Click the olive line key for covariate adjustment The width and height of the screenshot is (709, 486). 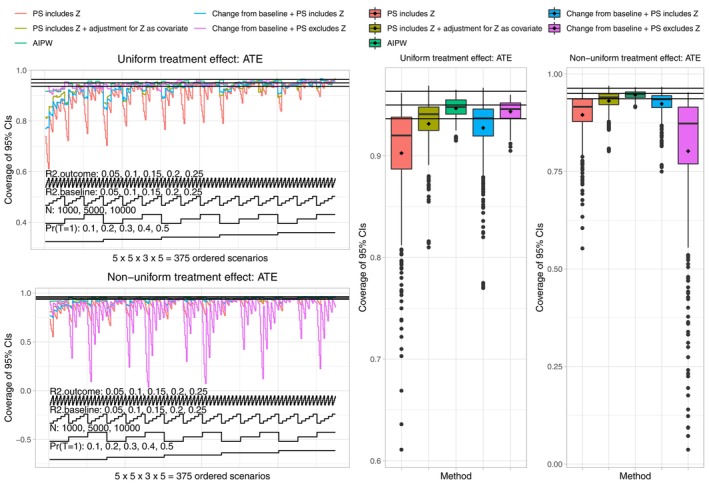click(x=22, y=28)
